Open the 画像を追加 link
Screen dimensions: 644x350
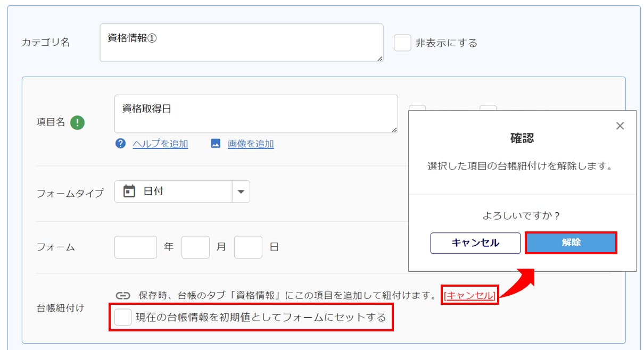tap(251, 144)
